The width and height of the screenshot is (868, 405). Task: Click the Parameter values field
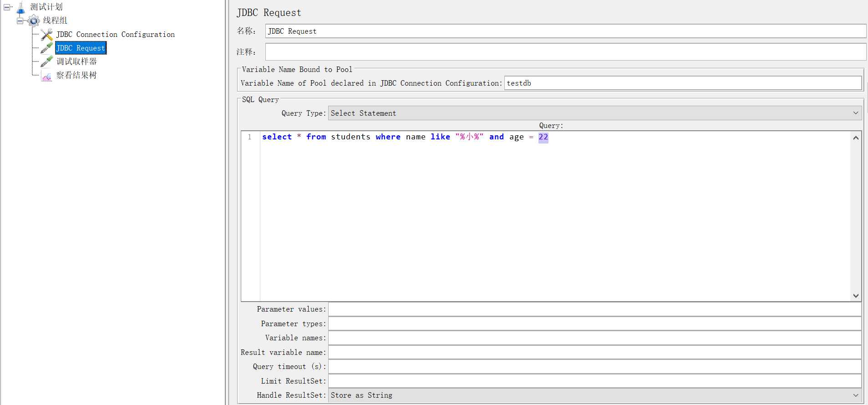tap(594, 309)
